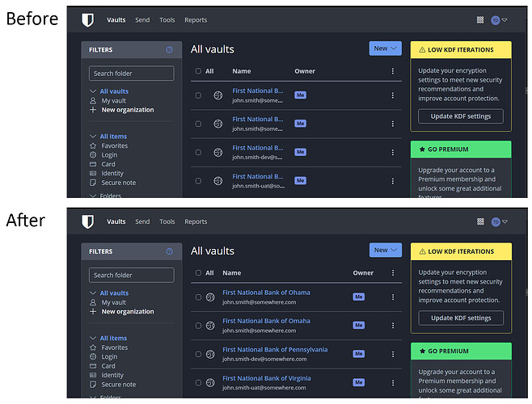Open the Vaults tab in the Before screenshot
Screen dimensions: 532x404
tap(116, 20)
